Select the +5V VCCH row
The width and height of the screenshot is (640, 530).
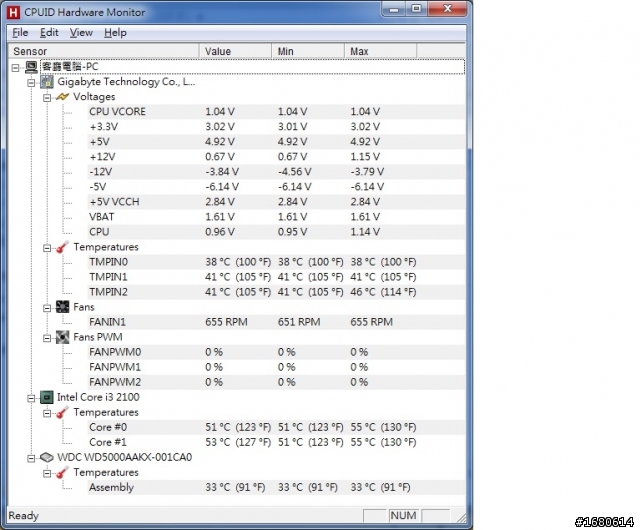click(276, 202)
